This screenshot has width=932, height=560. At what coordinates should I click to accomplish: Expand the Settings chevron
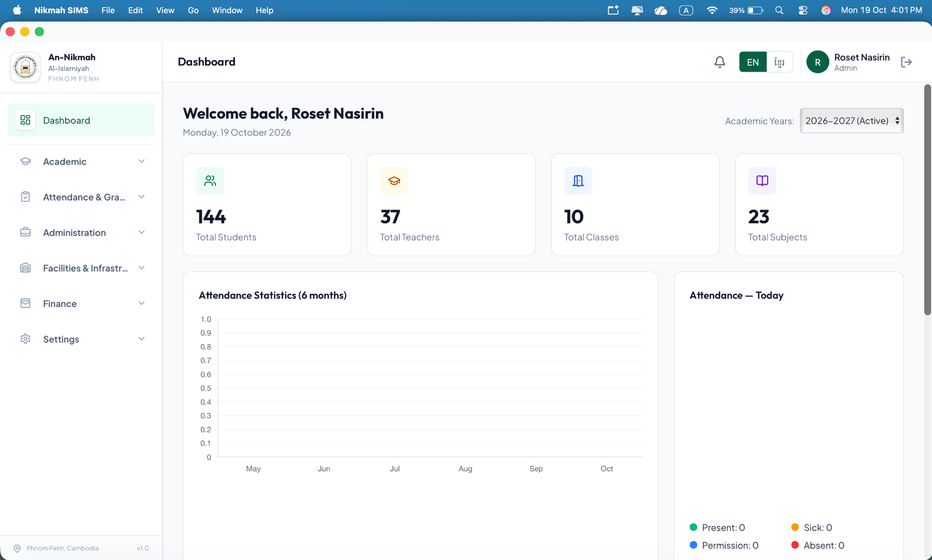(142, 339)
